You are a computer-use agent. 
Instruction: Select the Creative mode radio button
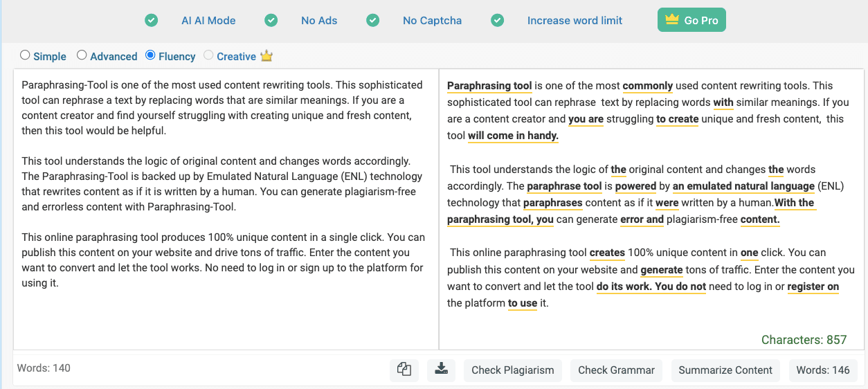[x=208, y=55]
